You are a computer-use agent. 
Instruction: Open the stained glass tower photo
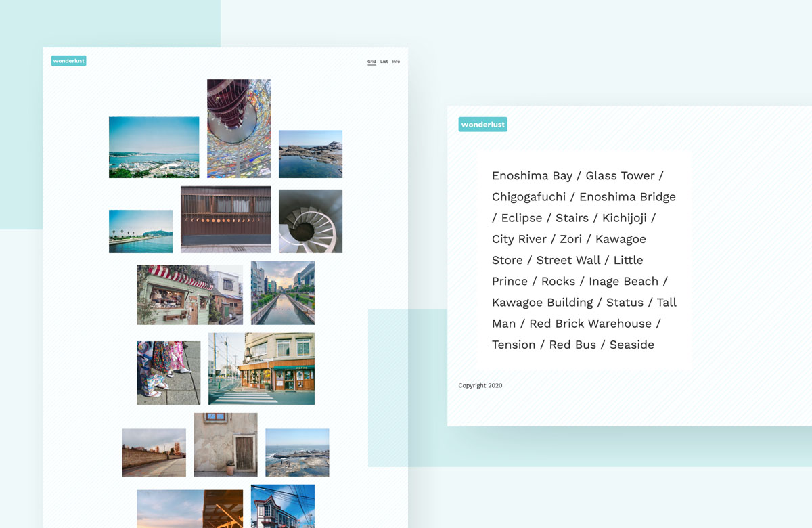[x=238, y=129]
